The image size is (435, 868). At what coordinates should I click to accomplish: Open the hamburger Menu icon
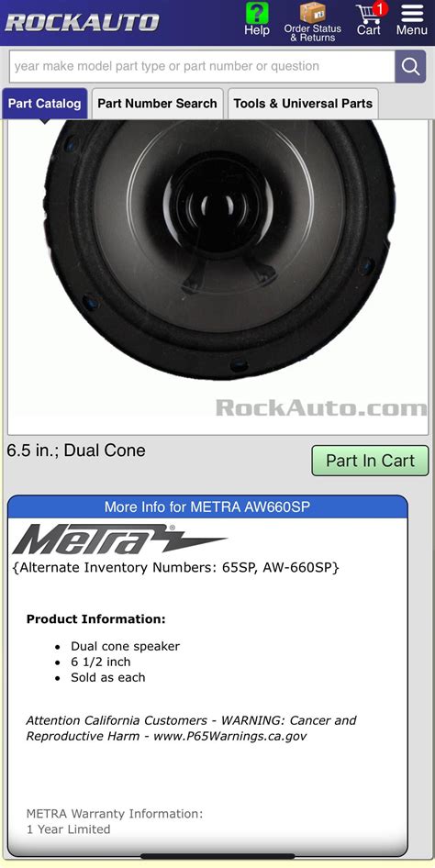pos(412,13)
